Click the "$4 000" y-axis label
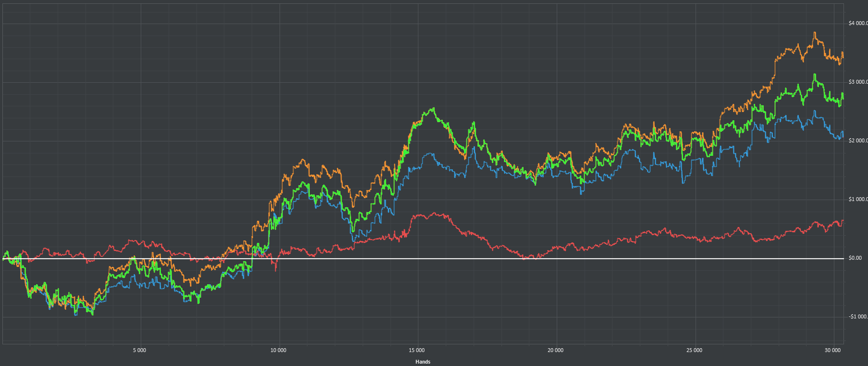The width and height of the screenshot is (868, 366). tap(858, 23)
